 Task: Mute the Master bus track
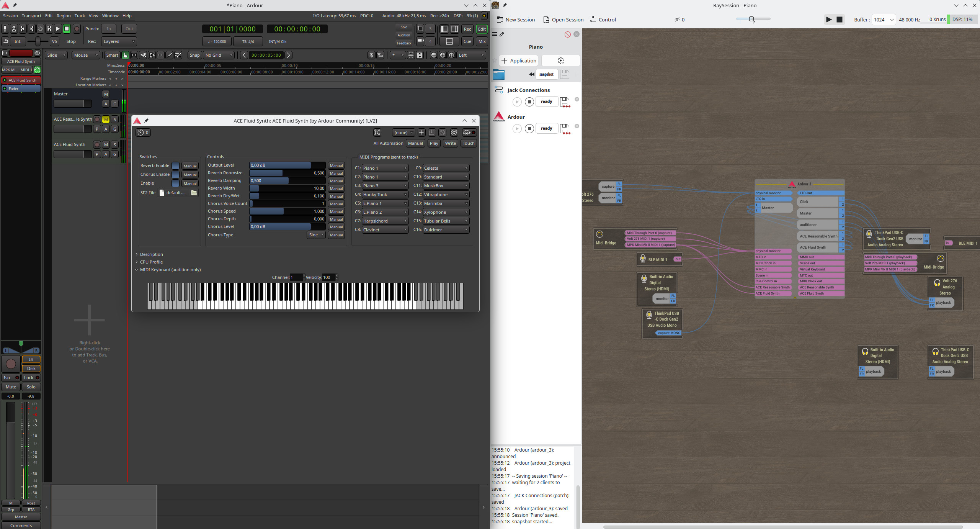click(106, 94)
